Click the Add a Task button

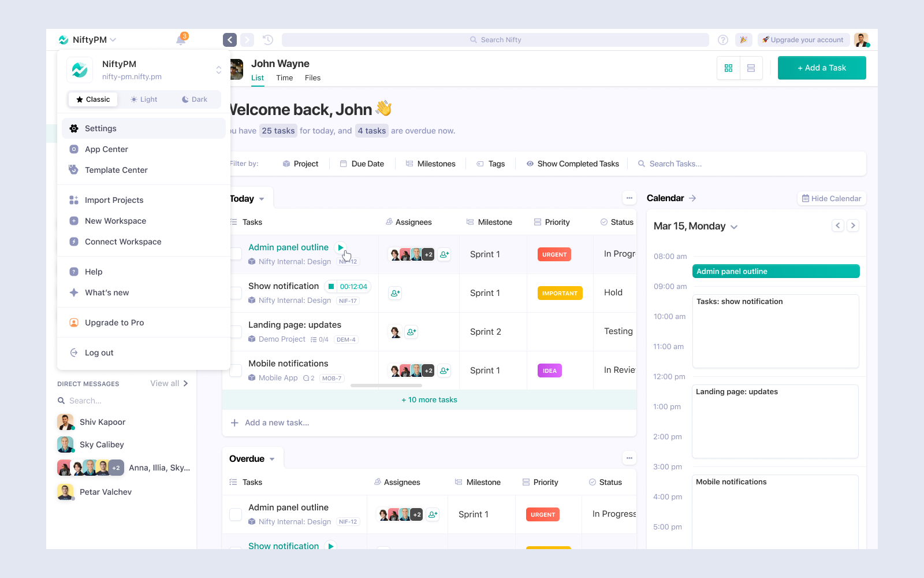(821, 68)
